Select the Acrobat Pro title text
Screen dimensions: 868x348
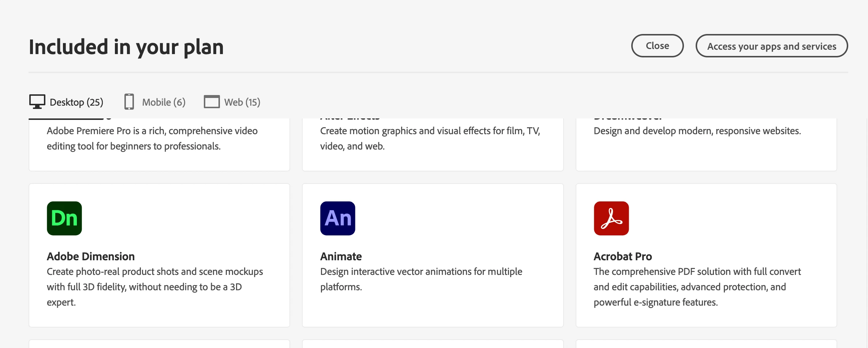622,256
